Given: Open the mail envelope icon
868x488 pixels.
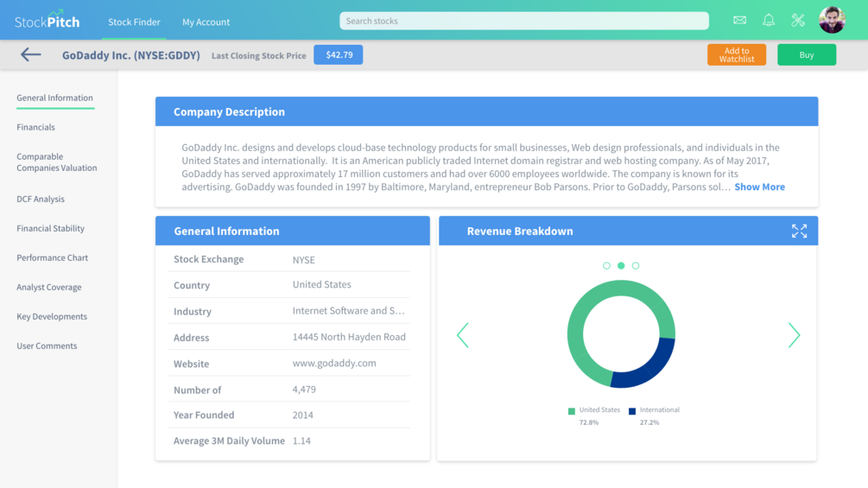Looking at the screenshot, I should coord(739,21).
